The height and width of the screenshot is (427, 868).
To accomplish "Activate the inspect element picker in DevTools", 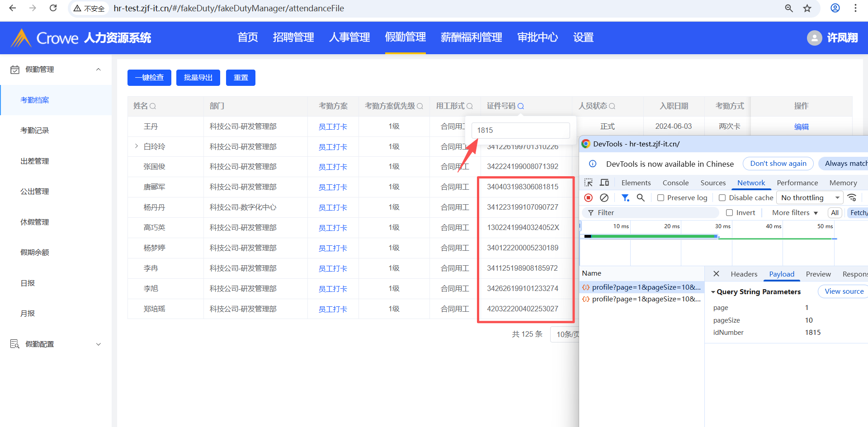I will pyautogui.click(x=588, y=183).
